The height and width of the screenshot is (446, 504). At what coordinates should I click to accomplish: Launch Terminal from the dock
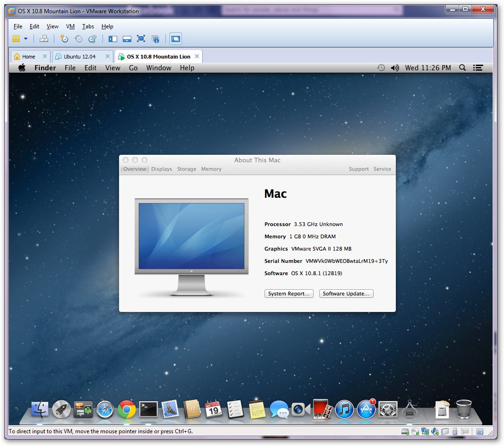[148, 409]
